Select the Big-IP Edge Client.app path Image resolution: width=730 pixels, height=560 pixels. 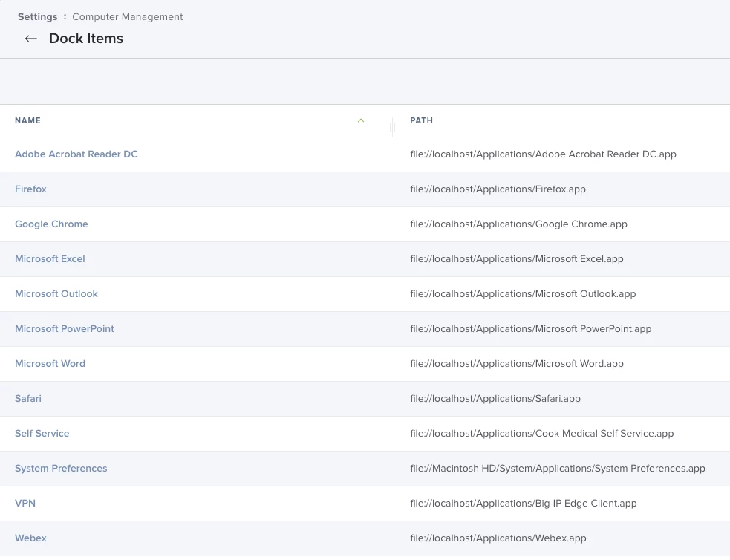(x=524, y=504)
